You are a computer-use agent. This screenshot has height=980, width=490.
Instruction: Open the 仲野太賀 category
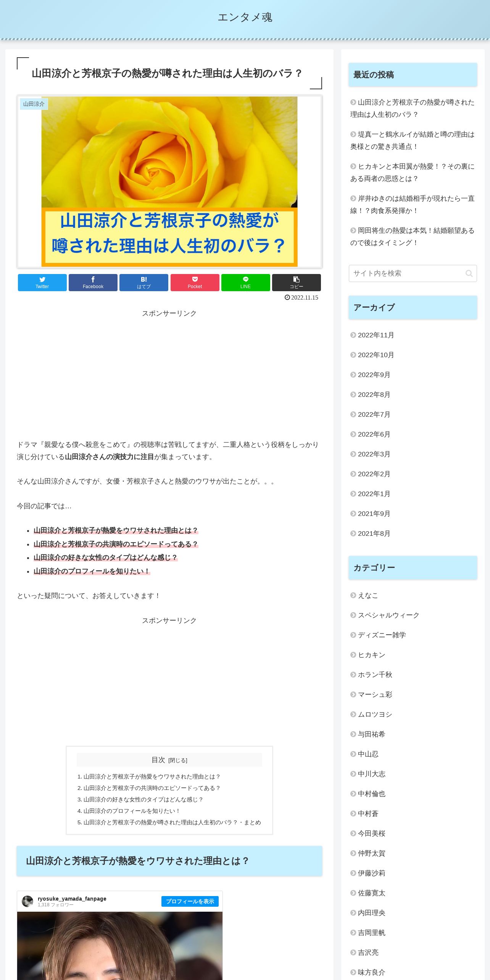pyautogui.click(x=371, y=853)
